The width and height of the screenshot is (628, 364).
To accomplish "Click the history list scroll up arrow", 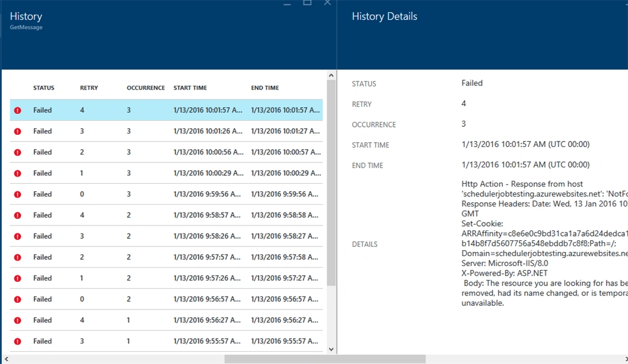I will tap(331, 75).
